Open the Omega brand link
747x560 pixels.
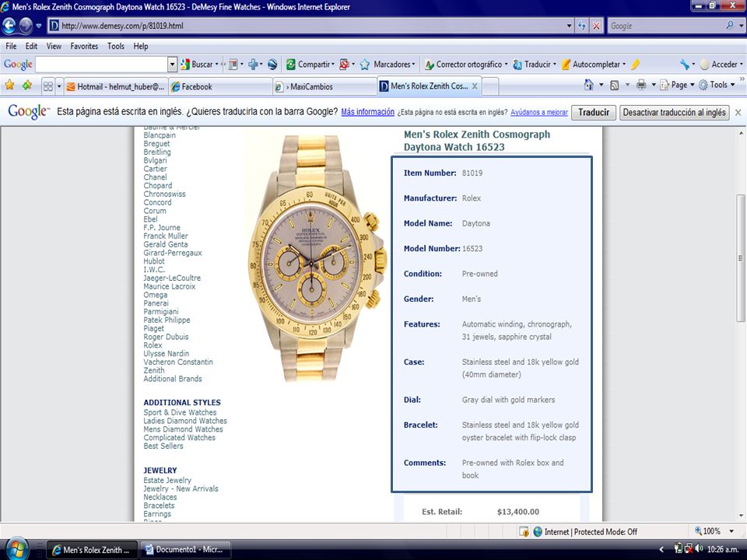pyautogui.click(x=156, y=295)
